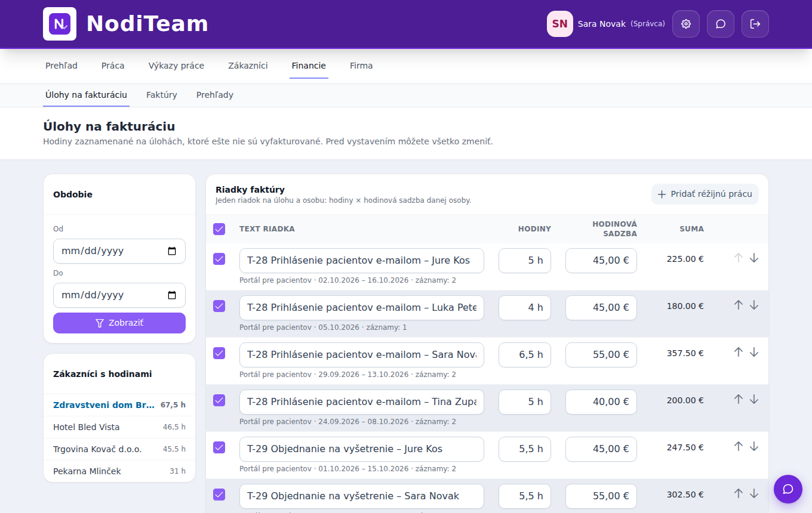The image size is (812, 513).
Task: Edit hourly rate 40,00 € for Tina Zupa
Action: pos(601,402)
